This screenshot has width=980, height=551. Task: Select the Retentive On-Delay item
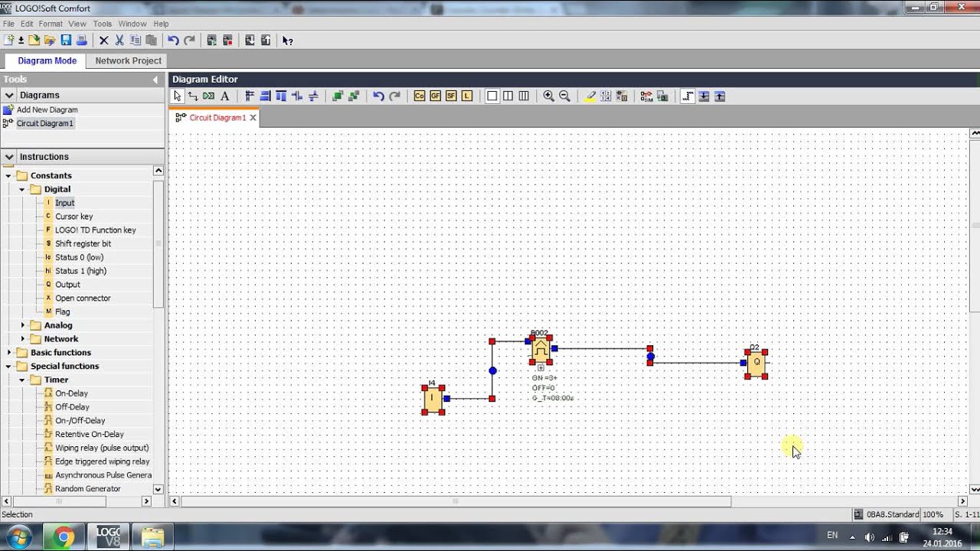tap(89, 435)
